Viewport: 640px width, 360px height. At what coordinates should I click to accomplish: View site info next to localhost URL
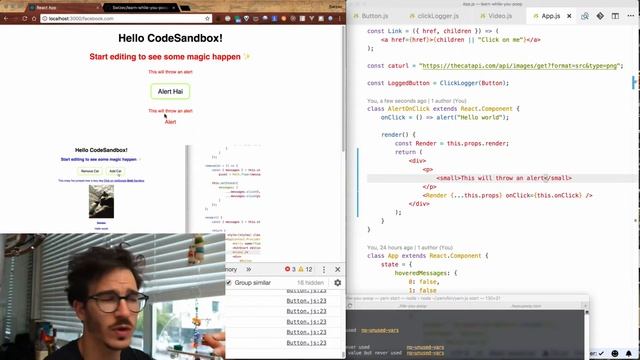click(x=45, y=18)
